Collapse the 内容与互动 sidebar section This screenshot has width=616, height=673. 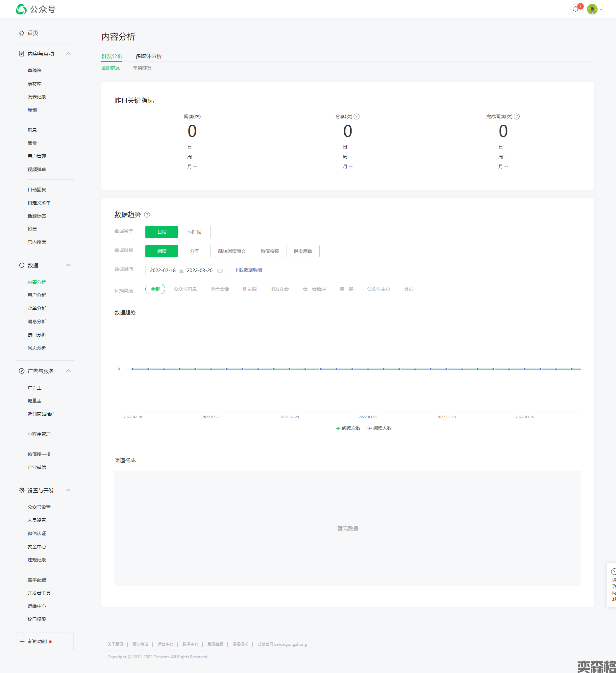point(68,54)
